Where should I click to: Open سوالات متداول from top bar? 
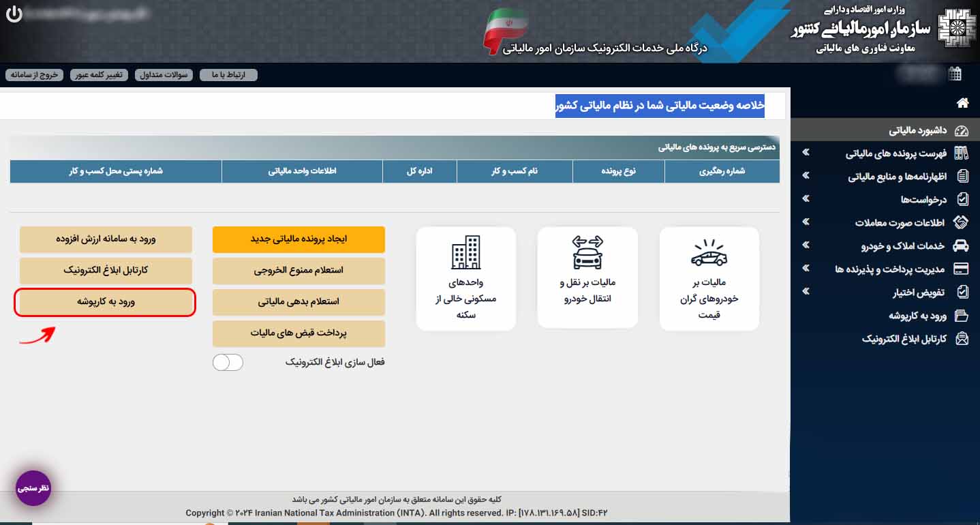(x=164, y=74)
